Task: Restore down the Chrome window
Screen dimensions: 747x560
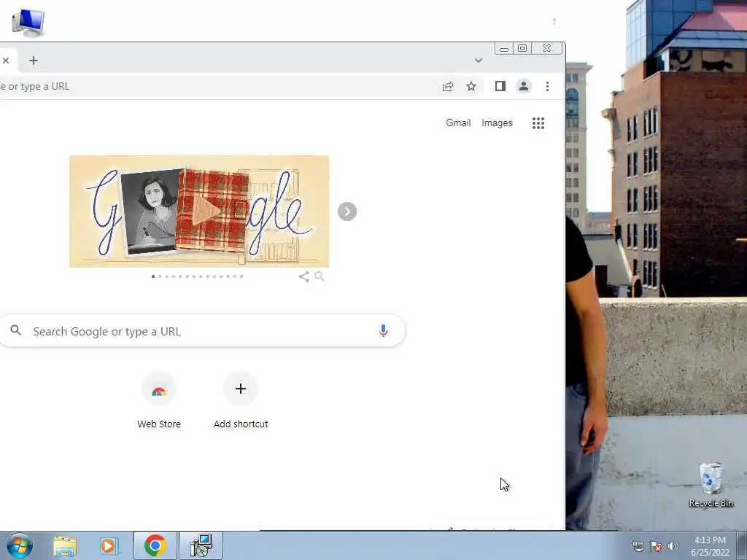Action: tap(522, 49)
